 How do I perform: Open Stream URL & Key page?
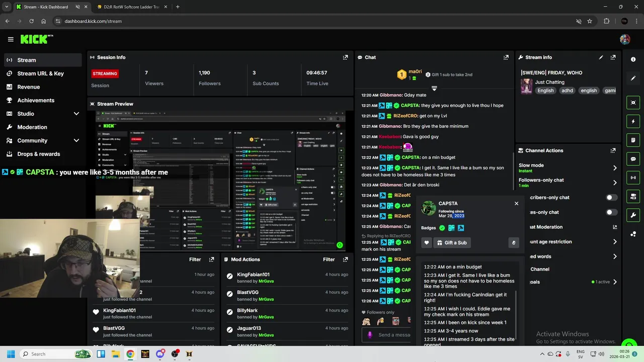click(x=42, y=73)
